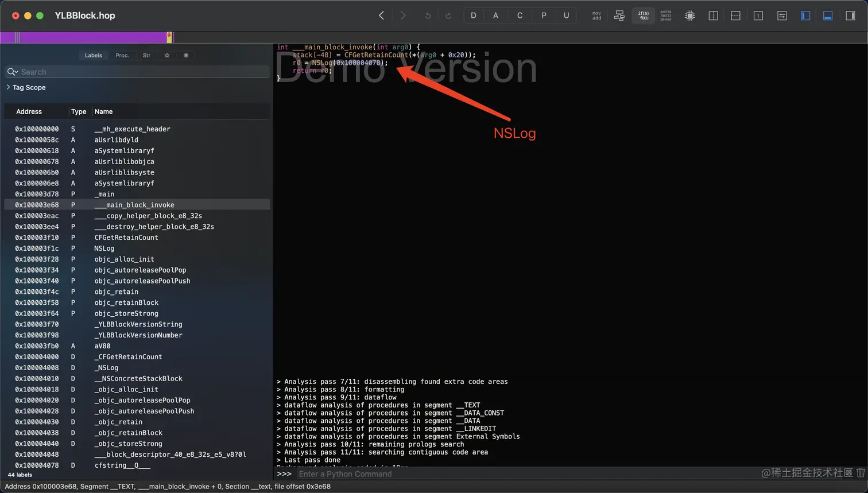
Task: Click the undo arrow in toolbar
Action: tap(428, 16)
